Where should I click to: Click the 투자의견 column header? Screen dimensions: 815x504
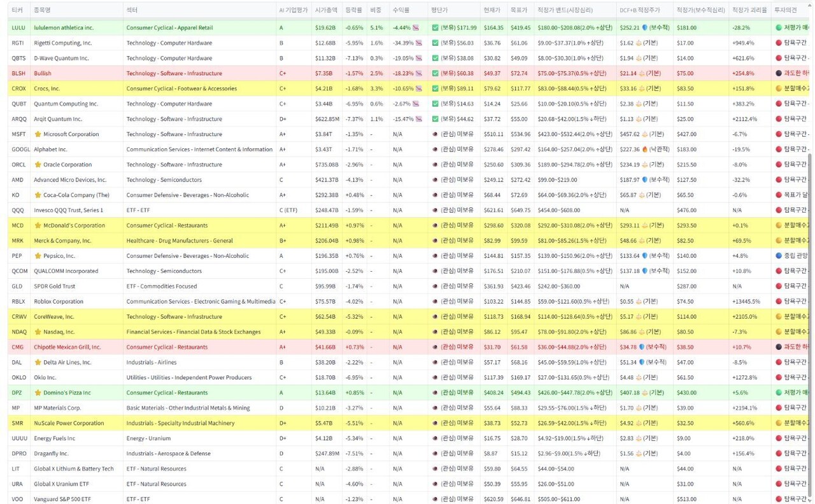[x=785, y=10]
